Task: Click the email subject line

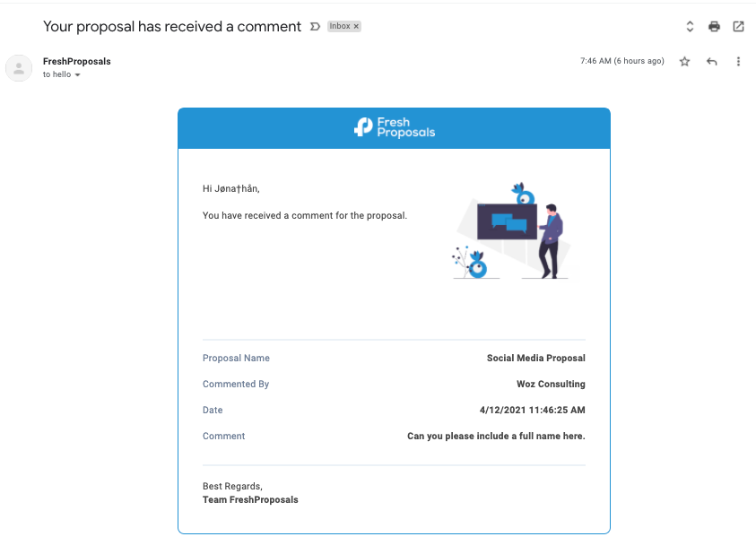Action: (x=172, y=27)
